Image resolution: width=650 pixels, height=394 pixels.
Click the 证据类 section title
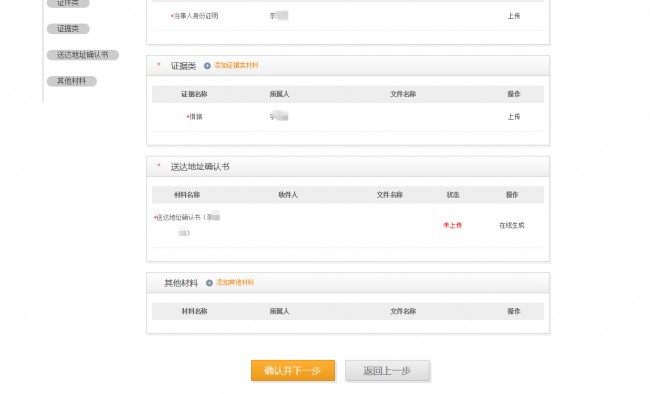click(183, 66)
